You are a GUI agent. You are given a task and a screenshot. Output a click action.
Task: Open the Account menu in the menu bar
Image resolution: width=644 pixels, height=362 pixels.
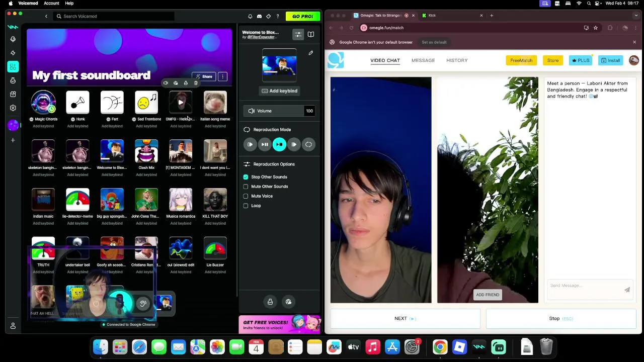(51, 3)
